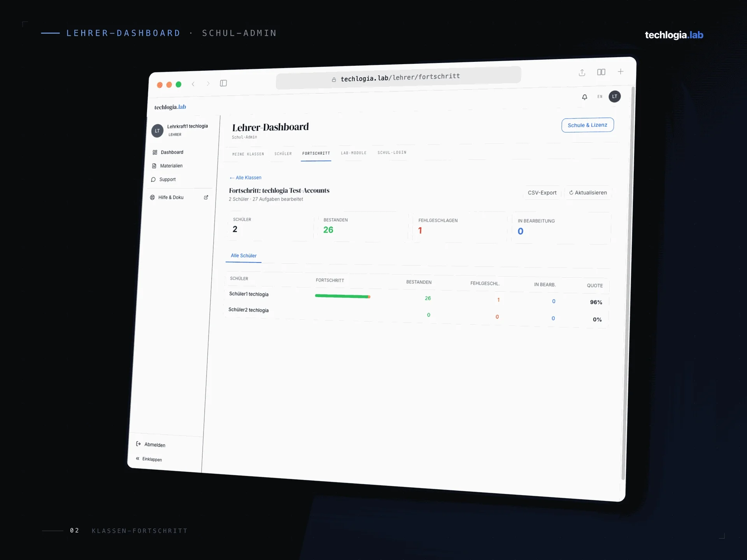Click external link icon beside Hilfe & Doku

coord(206,198)
